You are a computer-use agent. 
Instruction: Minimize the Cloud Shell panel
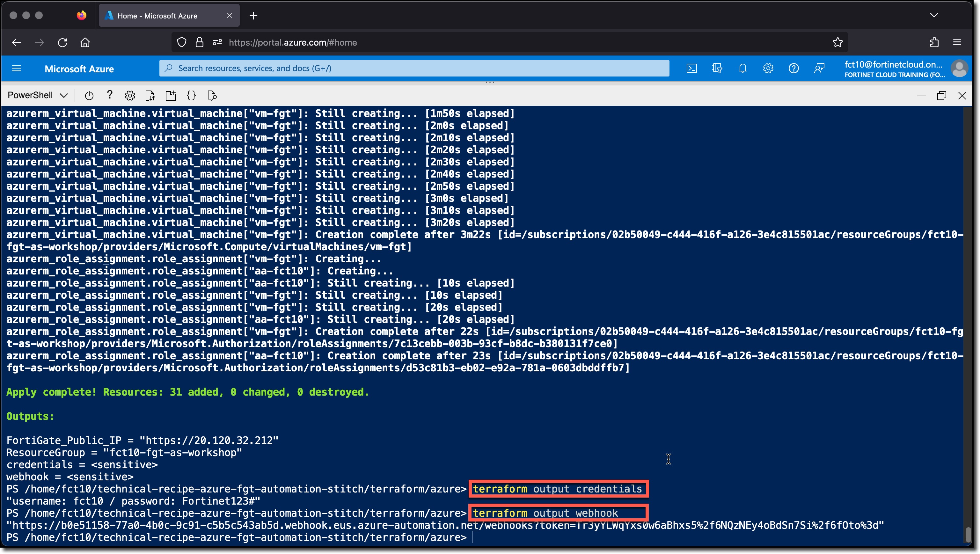(x=921, y=96)
